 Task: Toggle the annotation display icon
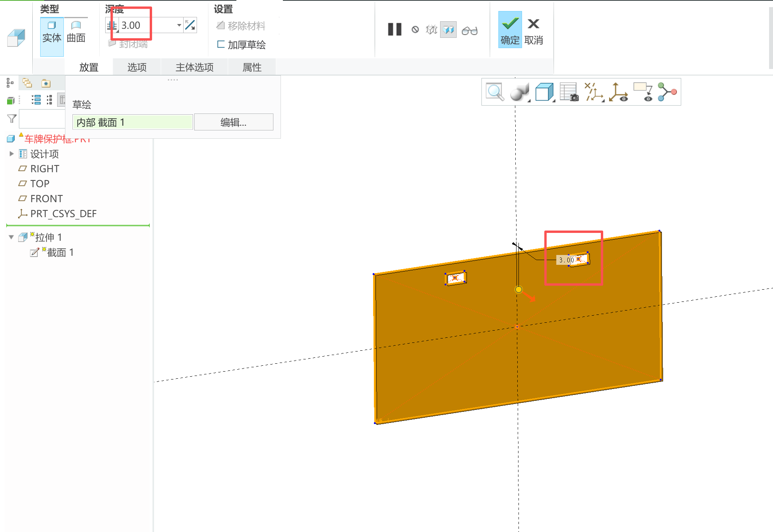643,92
